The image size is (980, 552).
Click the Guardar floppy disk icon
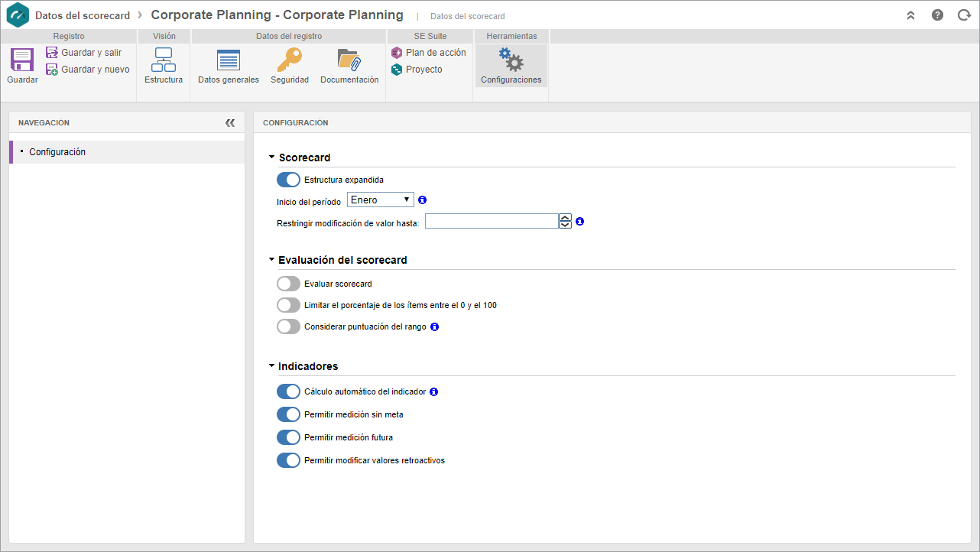tap(22, 60)
